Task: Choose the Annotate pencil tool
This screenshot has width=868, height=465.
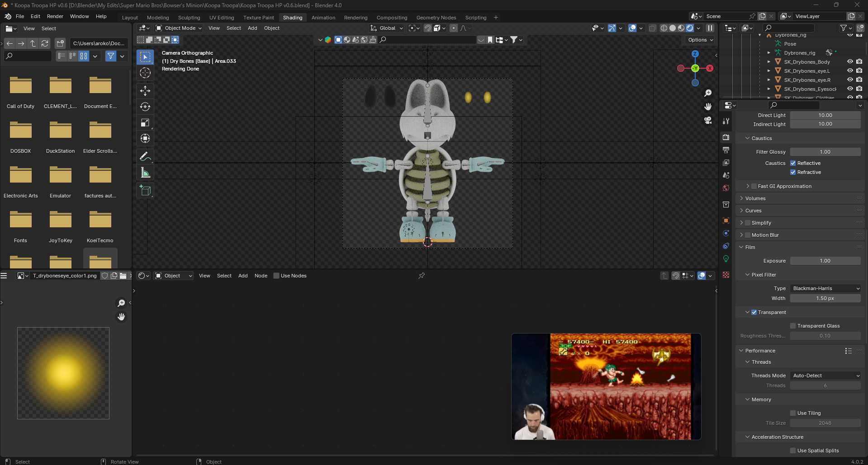Action: (x=145, y=156)
